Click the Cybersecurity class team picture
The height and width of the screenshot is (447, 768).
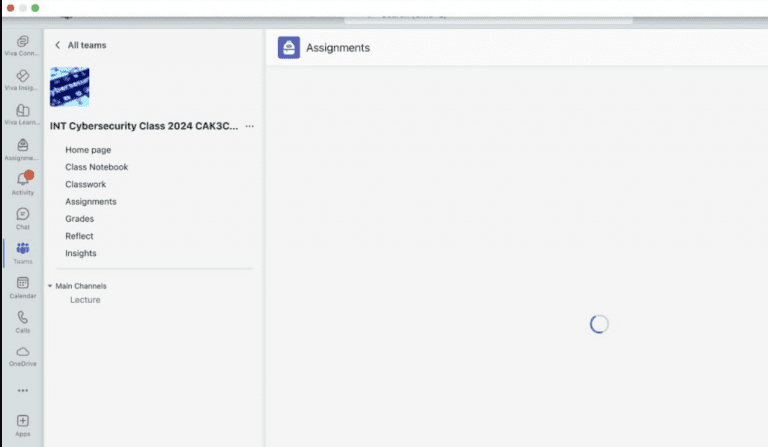(70, 87)
